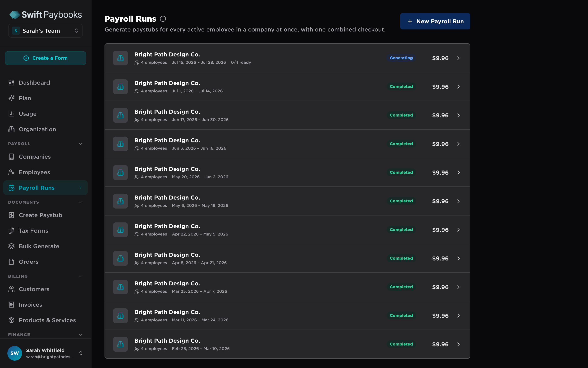Click $9.96 amount on Mar 11, 2026 run
588x368 pixels.
tap(440, 316)
